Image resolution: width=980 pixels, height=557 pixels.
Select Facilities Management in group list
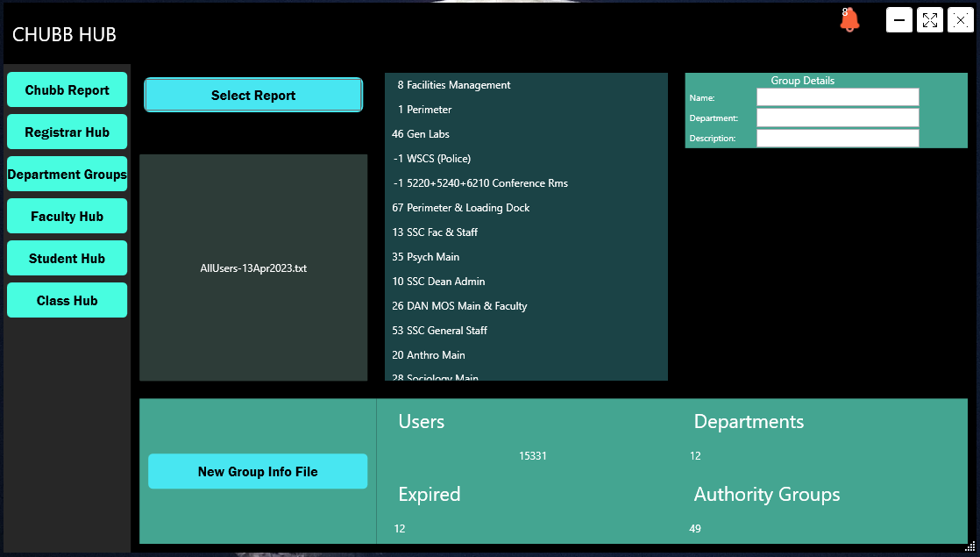pos(458,85)
